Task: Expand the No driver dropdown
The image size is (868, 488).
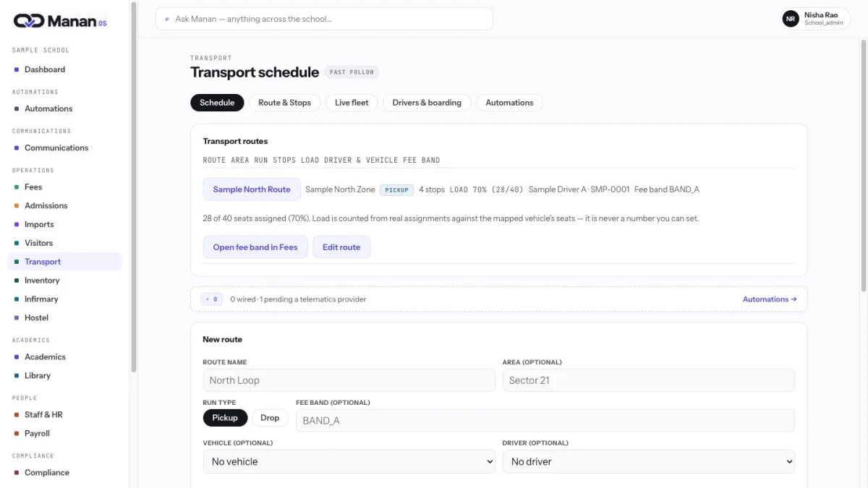Action: click(x=649, y=461)
